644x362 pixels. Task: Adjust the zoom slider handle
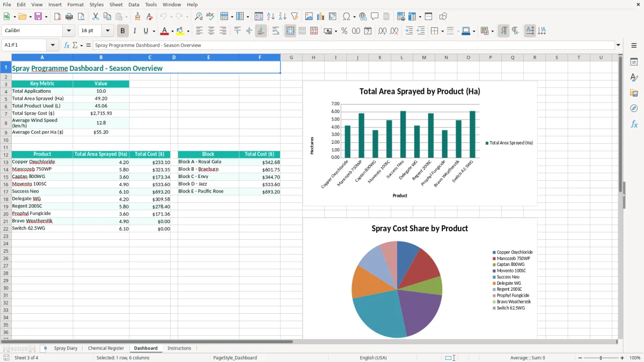[601, 358]
